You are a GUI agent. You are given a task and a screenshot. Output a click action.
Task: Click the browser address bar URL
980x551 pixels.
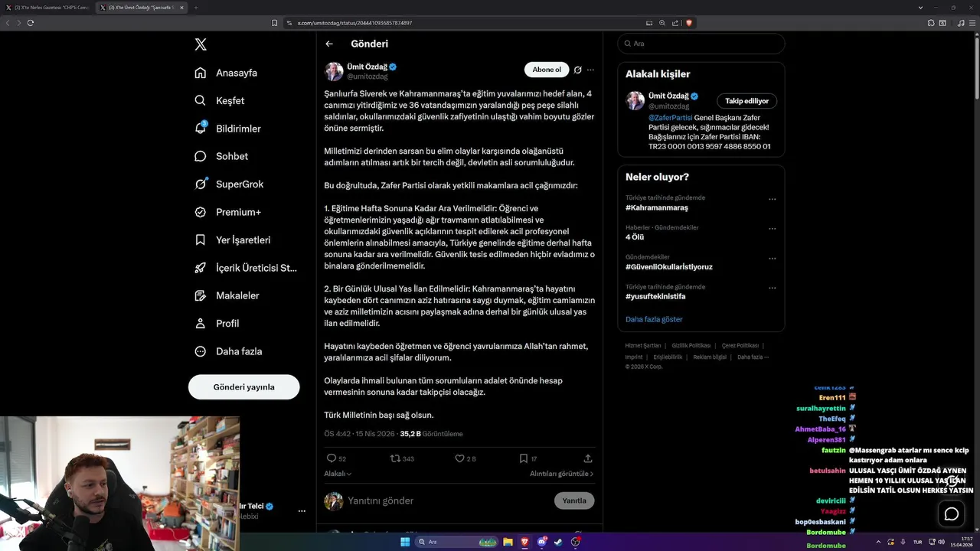point(354,23)
